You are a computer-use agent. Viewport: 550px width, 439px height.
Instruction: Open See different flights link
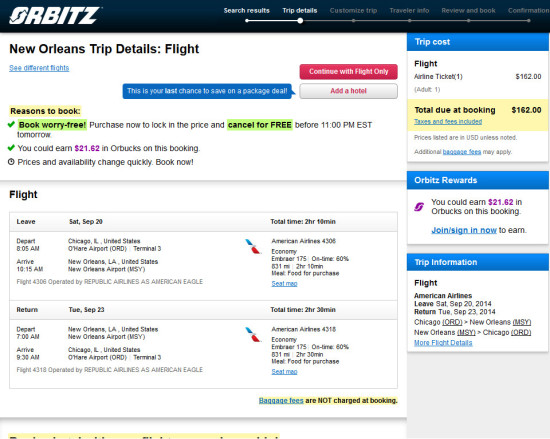click(39, 68)
